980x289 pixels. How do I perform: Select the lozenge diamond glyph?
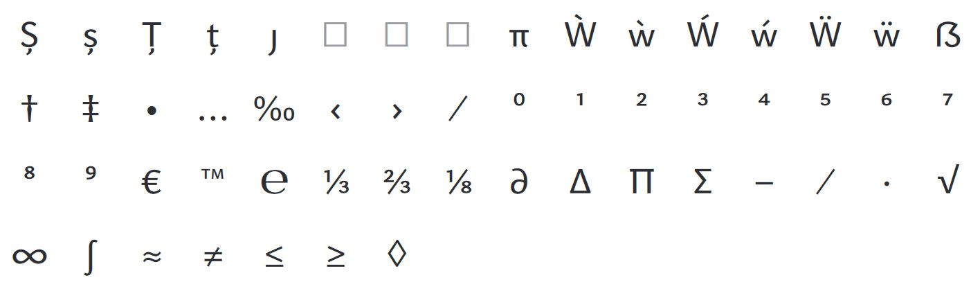[x=397, y=254]
